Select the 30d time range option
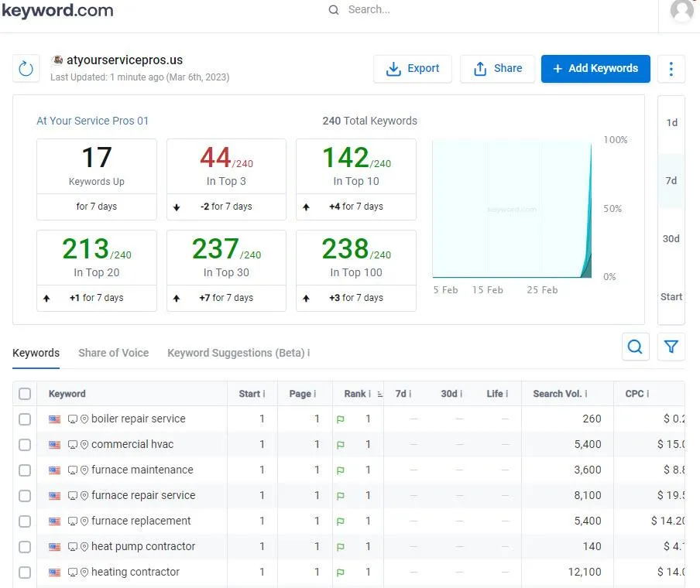 coord(671,238)
